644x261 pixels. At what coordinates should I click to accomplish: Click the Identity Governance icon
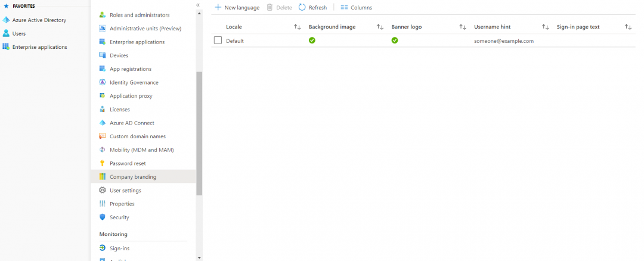[x=103, y=82]
